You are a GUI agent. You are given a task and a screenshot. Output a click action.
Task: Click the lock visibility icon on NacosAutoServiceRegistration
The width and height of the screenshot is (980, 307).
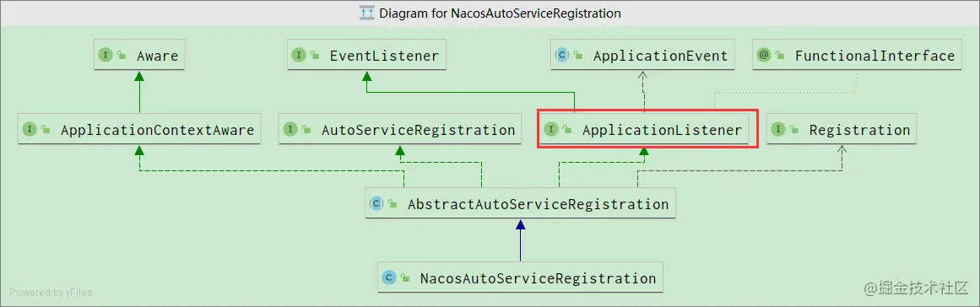[406, 277]
